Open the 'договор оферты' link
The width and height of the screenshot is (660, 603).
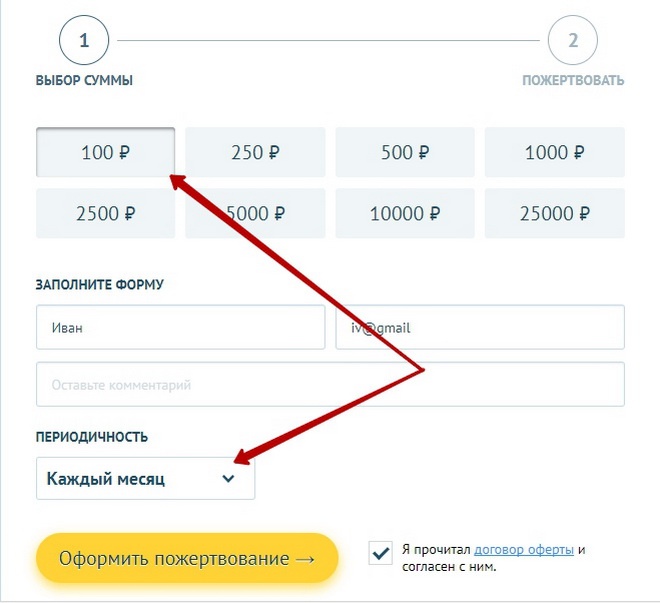pos(524,549)
